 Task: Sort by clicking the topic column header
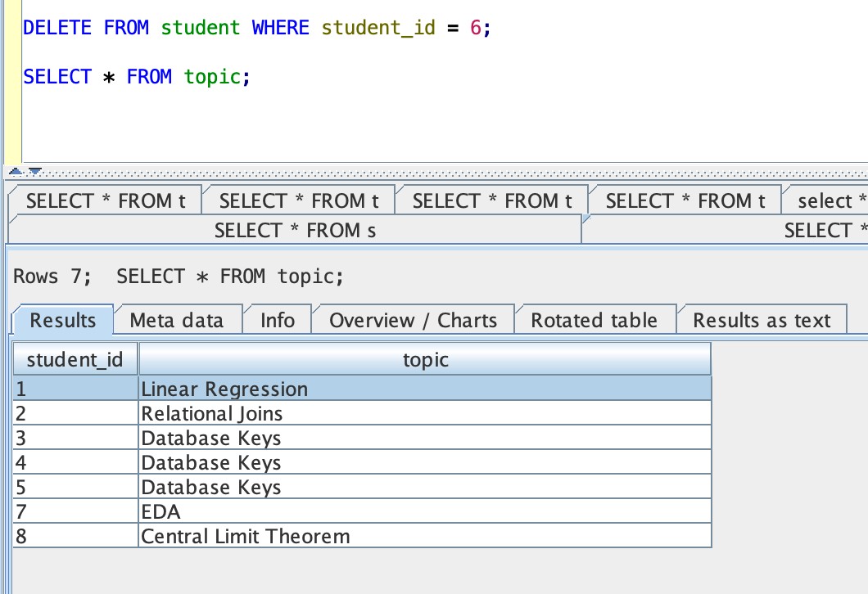pyautogui.click(x=425, y=358)
